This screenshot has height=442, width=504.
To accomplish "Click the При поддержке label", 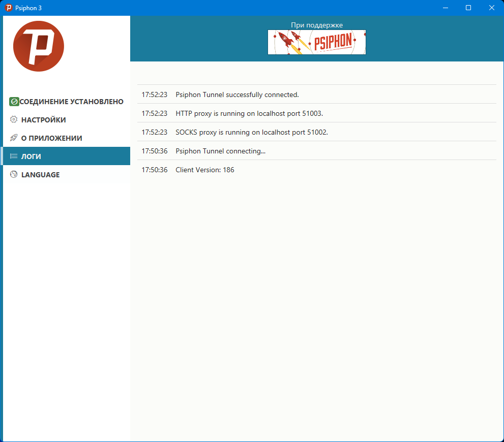I will tap(317, 25).
